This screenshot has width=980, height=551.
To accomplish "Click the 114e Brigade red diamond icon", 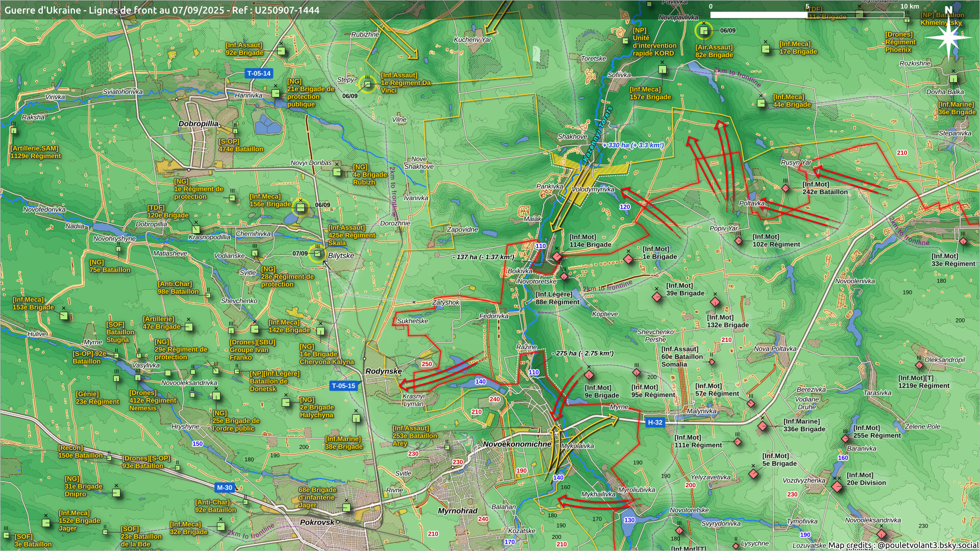I will [x=557, y=257].
